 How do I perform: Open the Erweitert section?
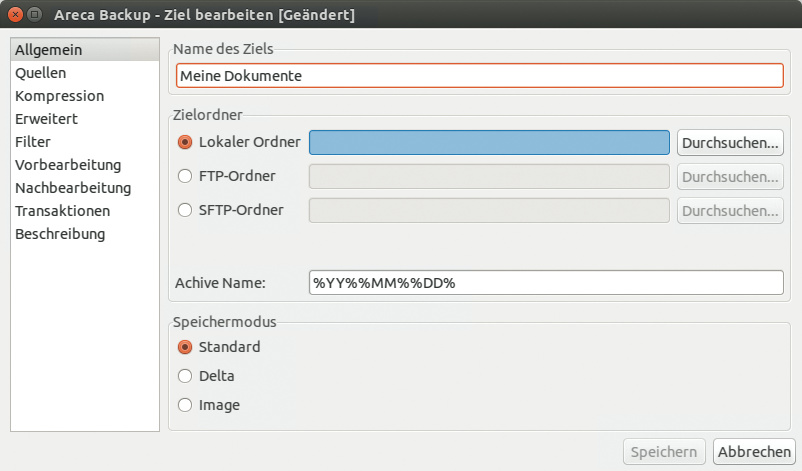46,119
